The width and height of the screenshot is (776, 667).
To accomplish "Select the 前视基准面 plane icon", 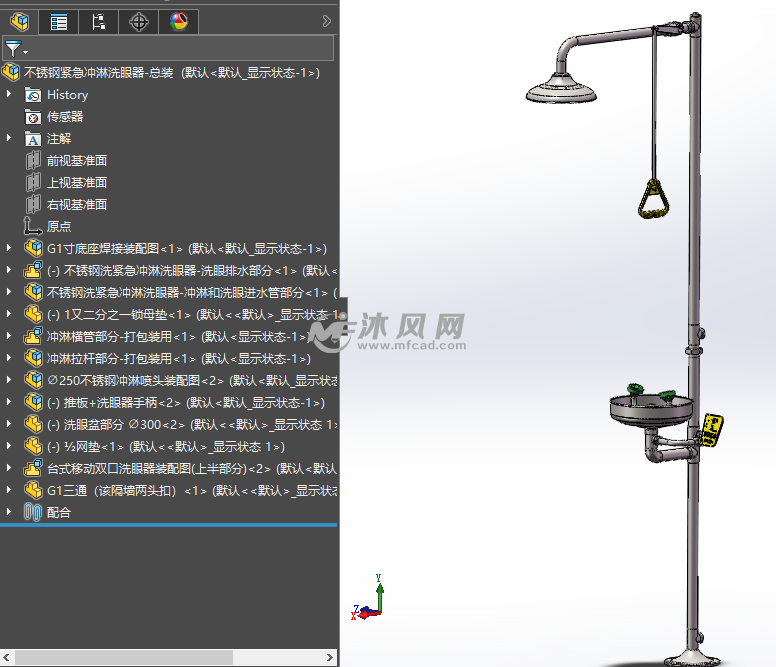I will [x=33, y=160].
